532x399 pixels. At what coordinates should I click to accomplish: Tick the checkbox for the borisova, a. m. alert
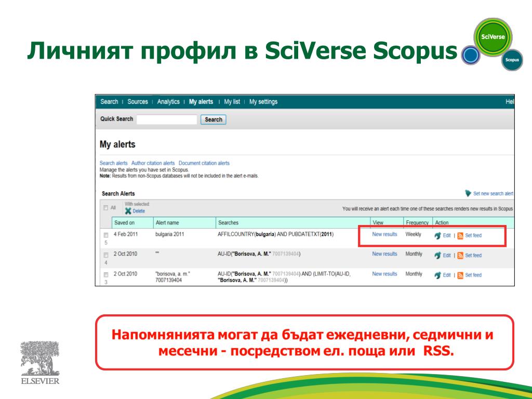click(x=106, y=275)
